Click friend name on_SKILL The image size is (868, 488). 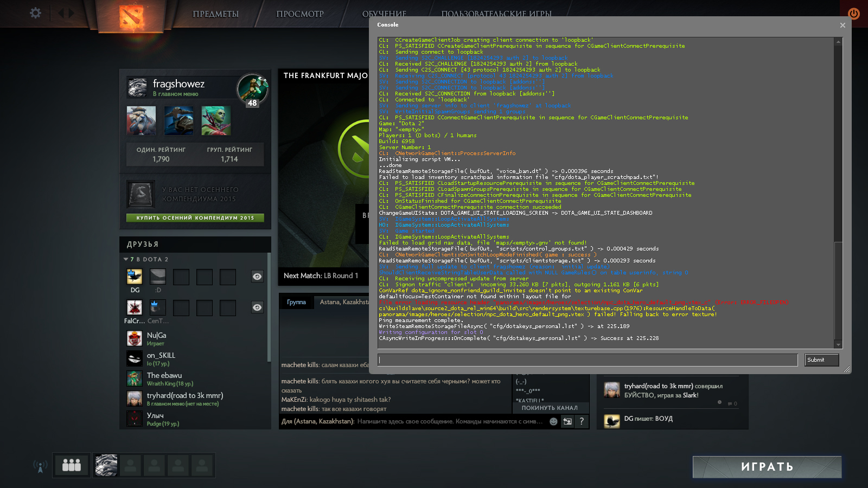(161, 356)
